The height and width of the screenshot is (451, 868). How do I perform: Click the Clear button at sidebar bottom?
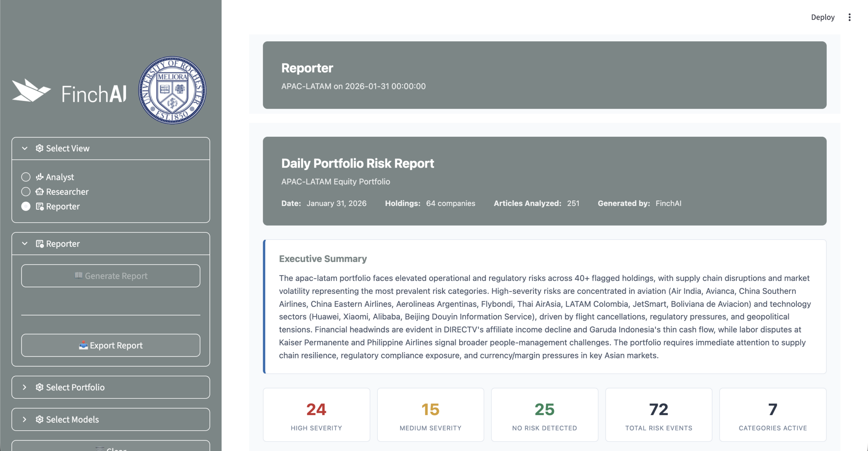tap(111, 446)
